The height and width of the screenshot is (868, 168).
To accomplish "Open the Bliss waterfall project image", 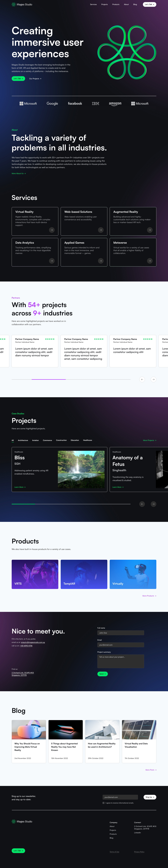I will pos(81,469).
